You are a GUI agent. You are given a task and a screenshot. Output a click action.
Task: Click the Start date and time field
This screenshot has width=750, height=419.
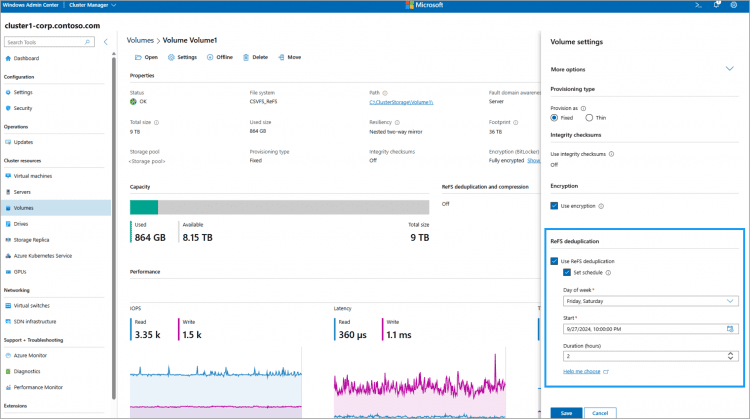point(651,329)
